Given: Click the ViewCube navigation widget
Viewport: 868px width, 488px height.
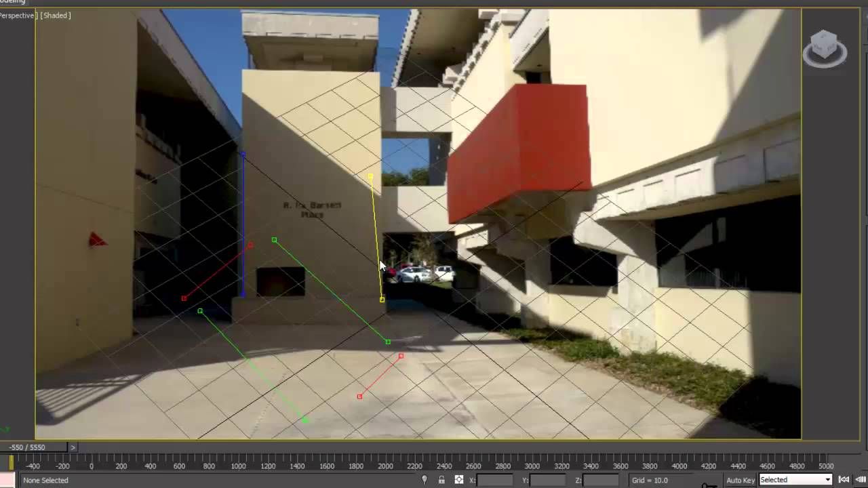Looking at the screenshot, I should coord(825,49).
